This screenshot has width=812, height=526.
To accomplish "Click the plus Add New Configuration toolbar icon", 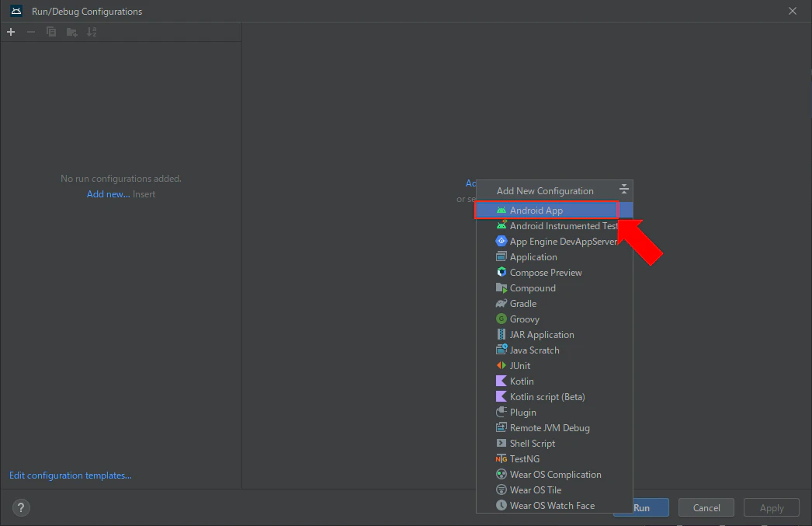I will 11,32.
